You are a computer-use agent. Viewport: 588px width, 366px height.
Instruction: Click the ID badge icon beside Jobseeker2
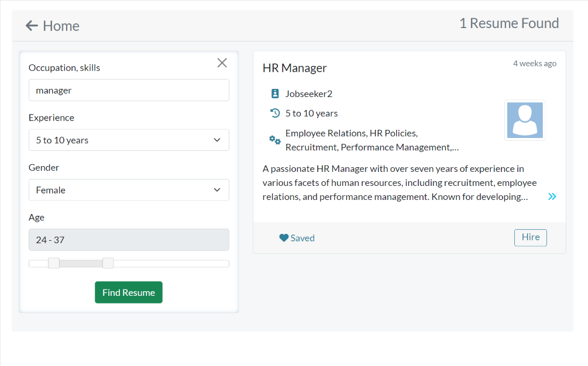pyautogui.click(x=275, y=94)
